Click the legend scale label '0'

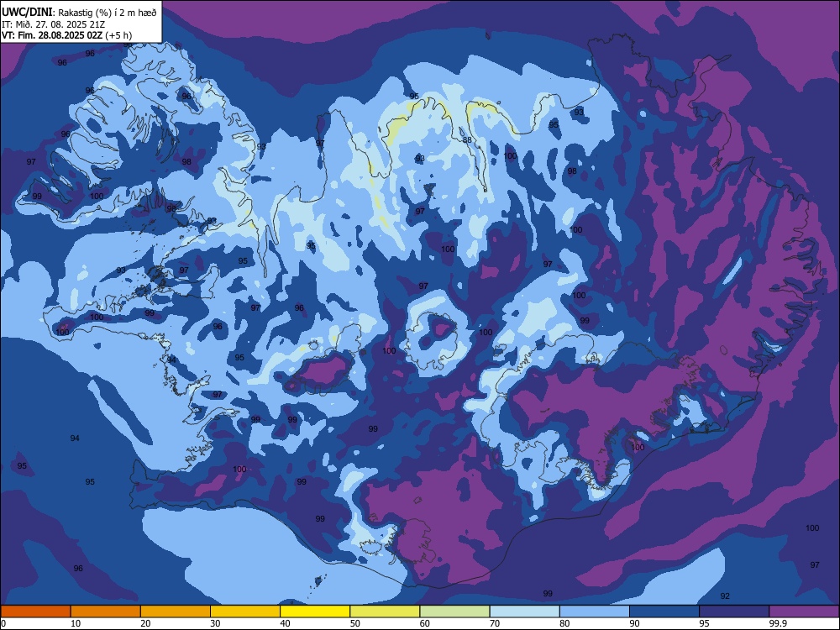[x=3, y=623]
